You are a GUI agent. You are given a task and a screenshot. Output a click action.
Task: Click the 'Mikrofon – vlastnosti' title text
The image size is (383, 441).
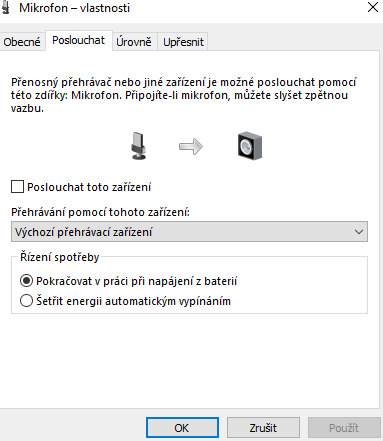pos(74,8)
